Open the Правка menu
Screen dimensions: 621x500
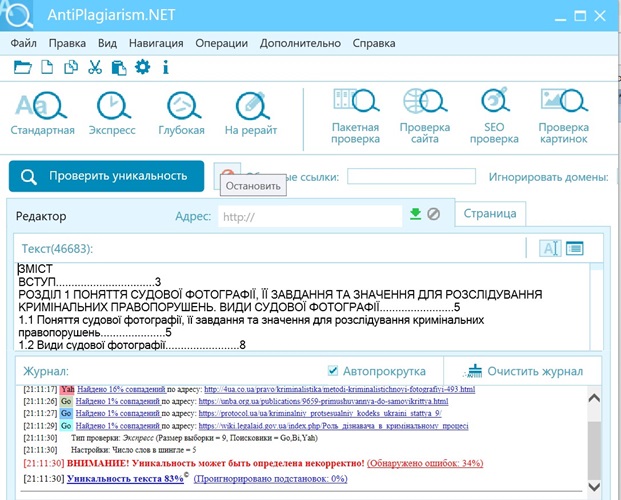click(67, 43)
